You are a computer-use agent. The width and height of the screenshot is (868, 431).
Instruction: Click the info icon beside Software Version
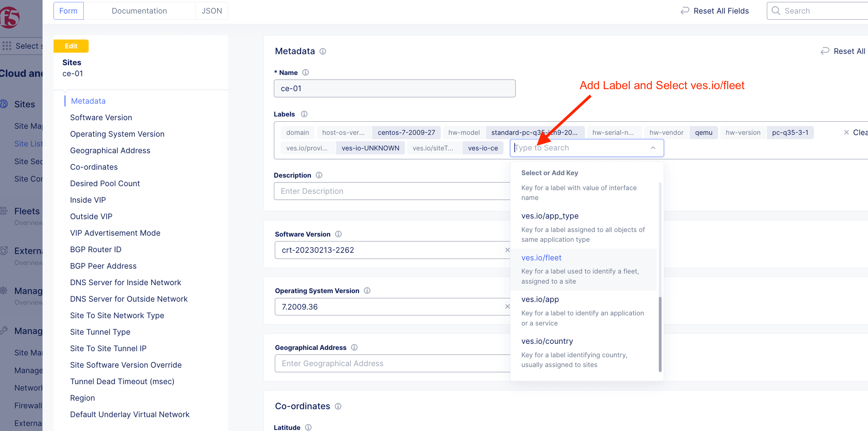(x=338, y=234)
